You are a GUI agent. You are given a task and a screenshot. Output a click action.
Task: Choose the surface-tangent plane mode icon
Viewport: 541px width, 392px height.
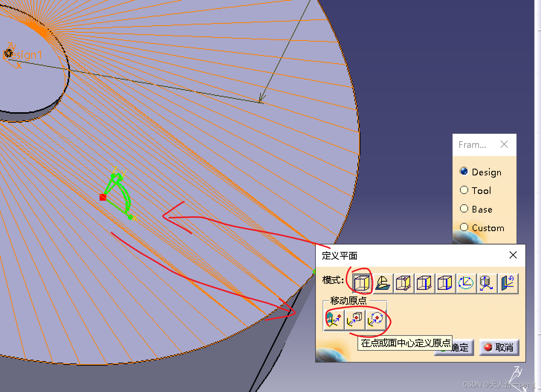pyautogui.click(x=383, y=284)
